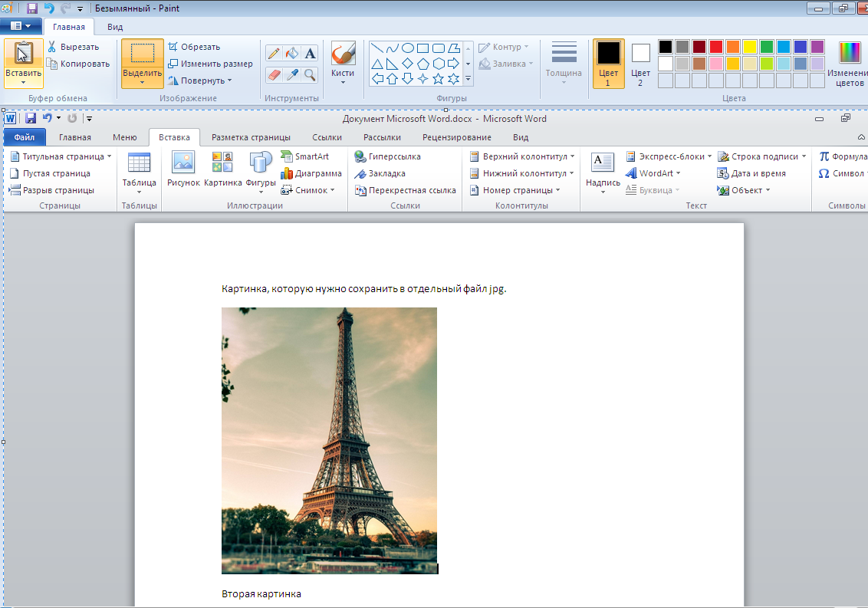Click the Надпись (Text Box) button
The width and height of the screenshot is (868, 608).
coord(602,173)
